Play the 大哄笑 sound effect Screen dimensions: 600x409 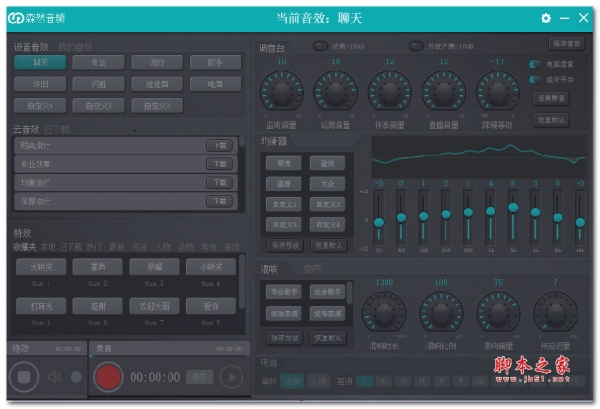click(x=41, y=267)
